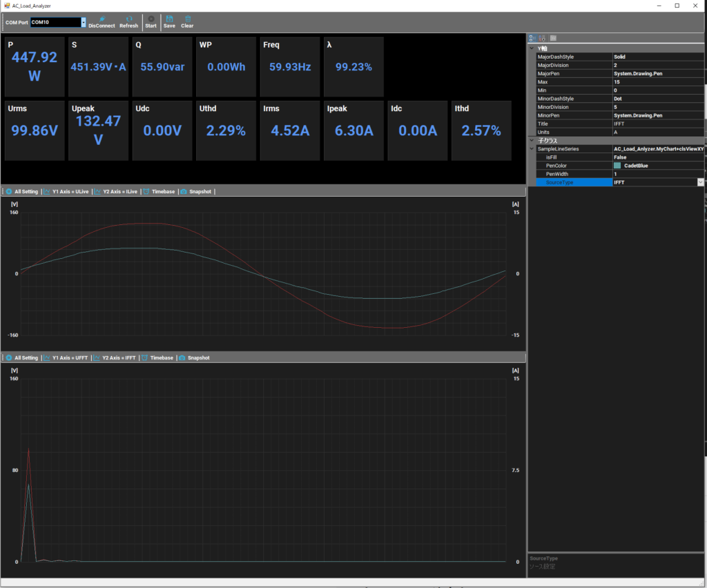Collapse the SampleLineSeries property node
The image size is (707, 588).
531,148
